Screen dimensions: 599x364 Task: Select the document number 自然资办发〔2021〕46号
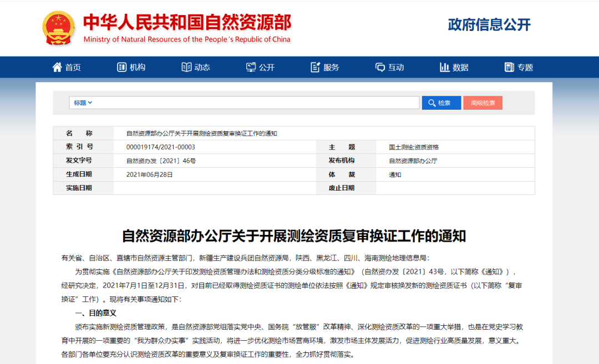pyautogui.click(x=161, y=161)
